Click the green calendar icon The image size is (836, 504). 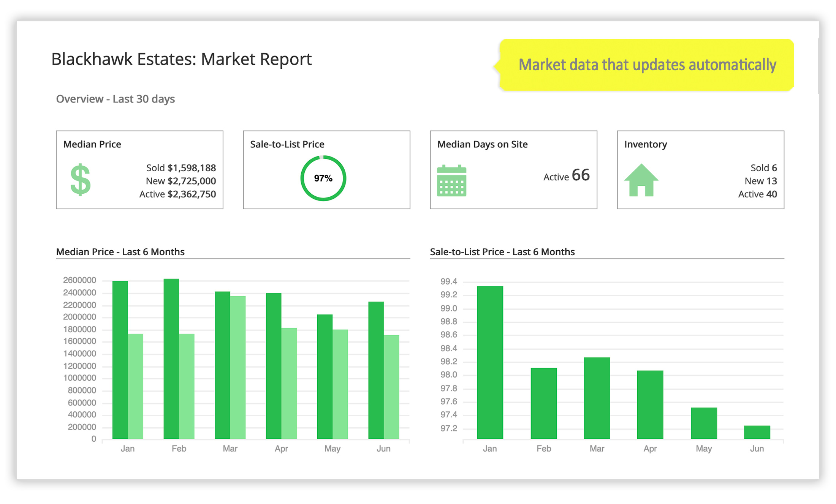click(x=451, y=181)
